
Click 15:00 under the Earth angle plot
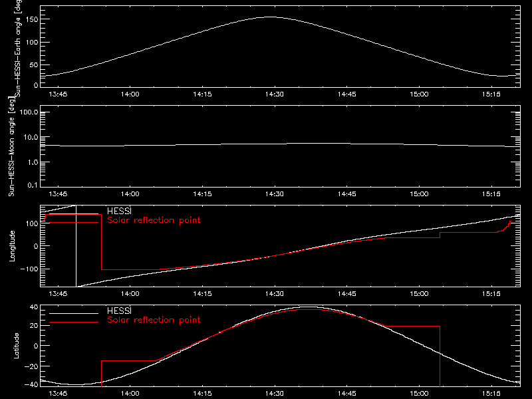coord(419,94)
